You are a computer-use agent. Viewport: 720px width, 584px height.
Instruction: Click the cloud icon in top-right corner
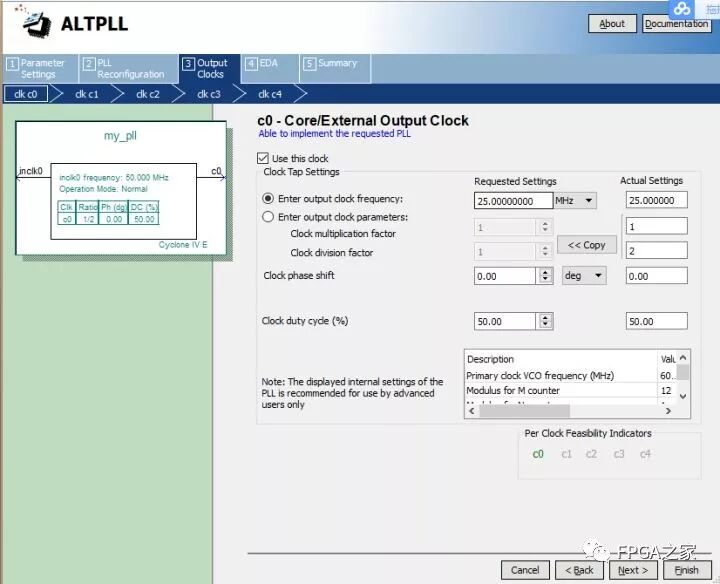[682, 8]
